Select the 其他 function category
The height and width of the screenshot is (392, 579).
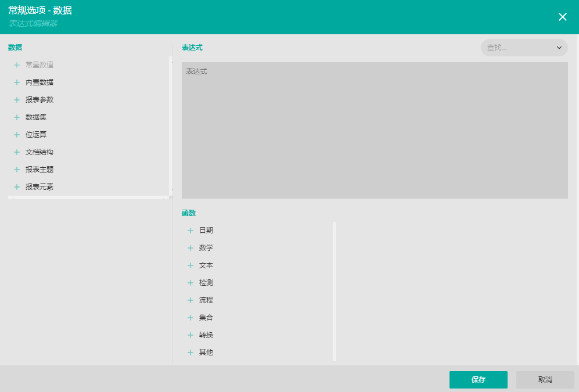tap(206, 353)
